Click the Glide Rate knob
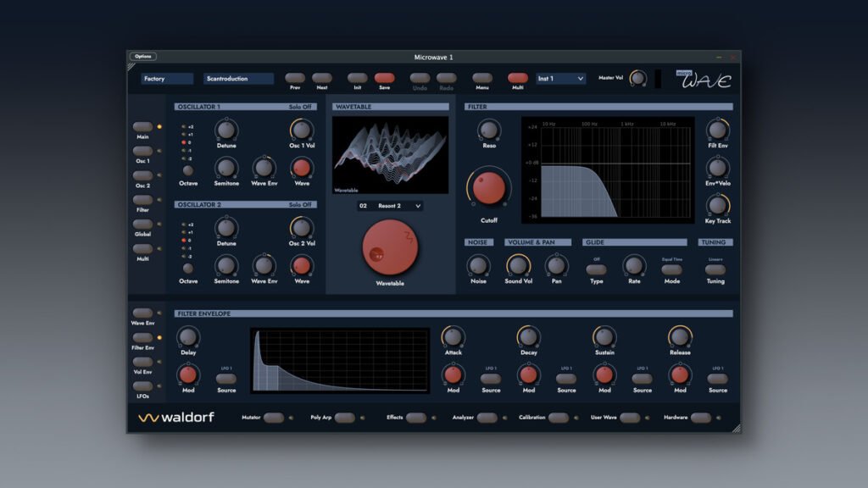This screenshot has width=868, height=488. coord(634,265)
